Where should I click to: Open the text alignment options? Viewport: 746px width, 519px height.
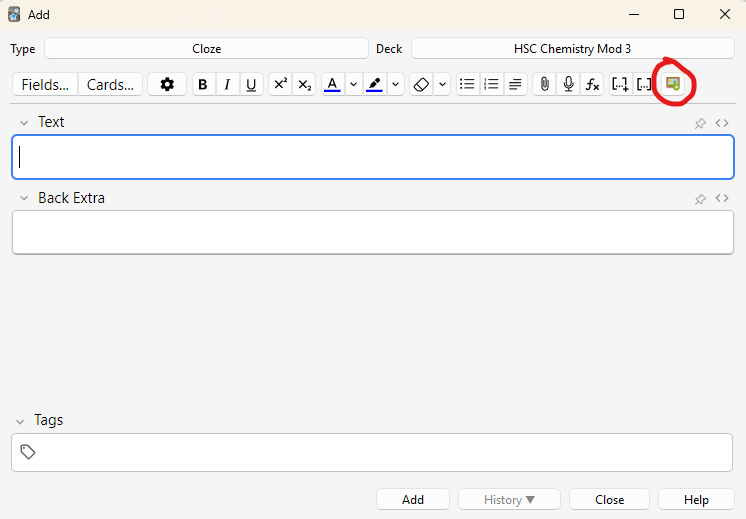coord(515,85)
